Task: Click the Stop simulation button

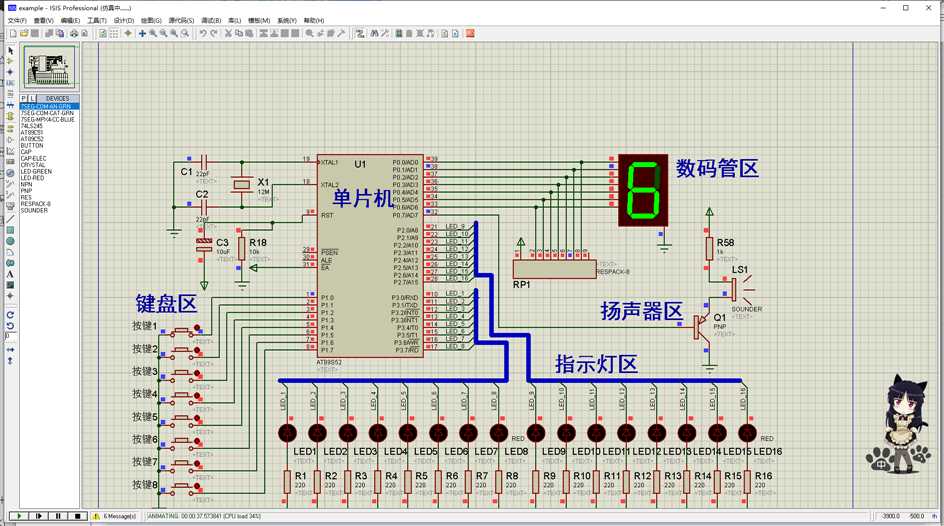Action: tap(77, 516)
